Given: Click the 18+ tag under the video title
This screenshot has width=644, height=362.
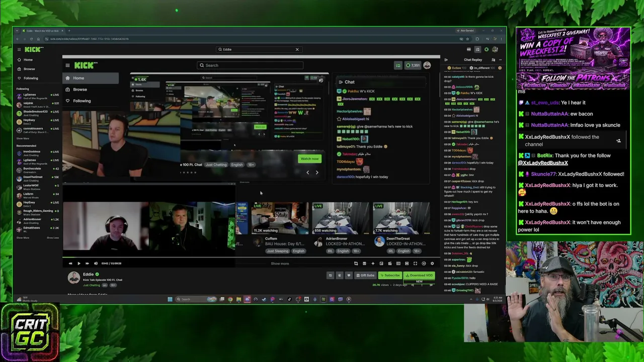Looking at the screenshot, I should [113, 285].
